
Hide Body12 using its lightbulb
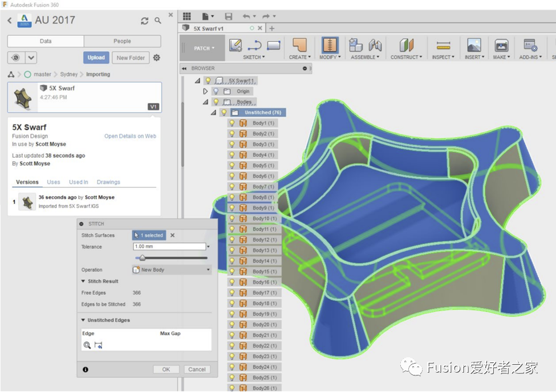[232, 240]
